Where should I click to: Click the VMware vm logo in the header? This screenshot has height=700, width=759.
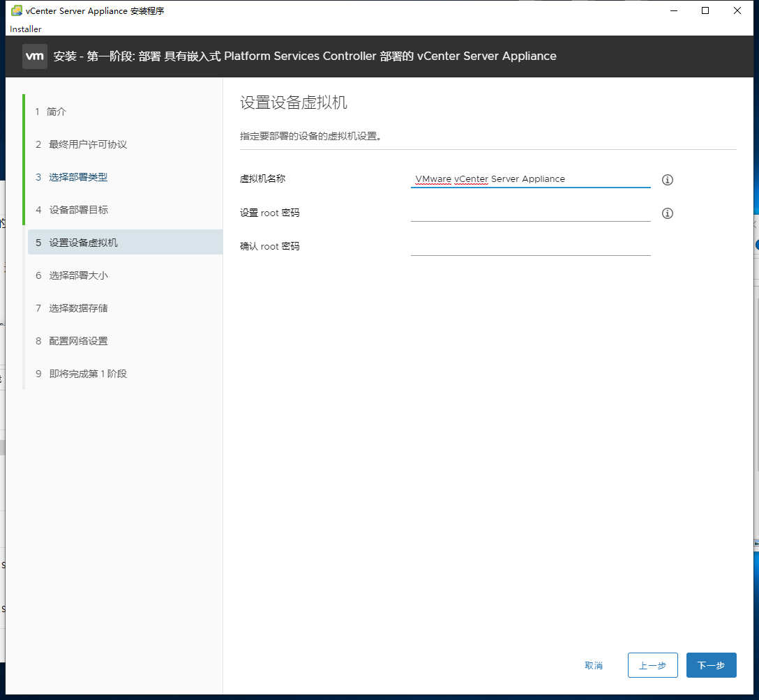click(35, 56)
